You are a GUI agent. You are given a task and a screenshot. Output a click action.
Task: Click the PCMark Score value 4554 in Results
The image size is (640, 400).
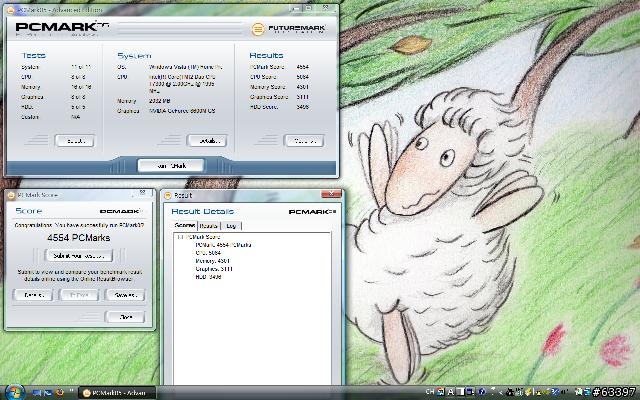tap(302, 67)
